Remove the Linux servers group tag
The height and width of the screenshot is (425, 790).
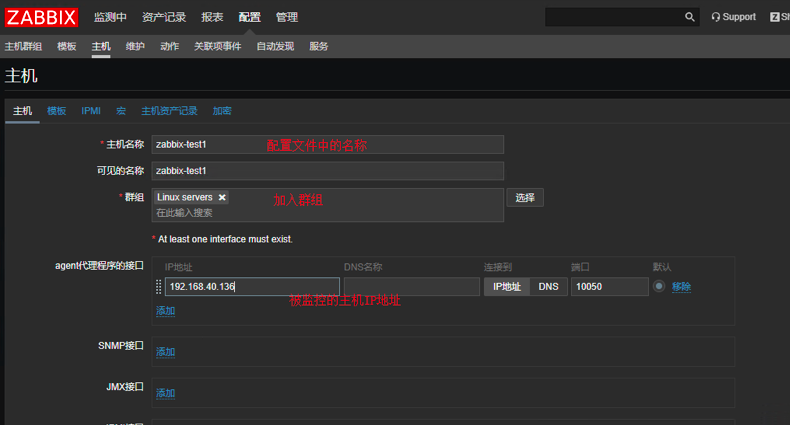[x=222, y=197]
